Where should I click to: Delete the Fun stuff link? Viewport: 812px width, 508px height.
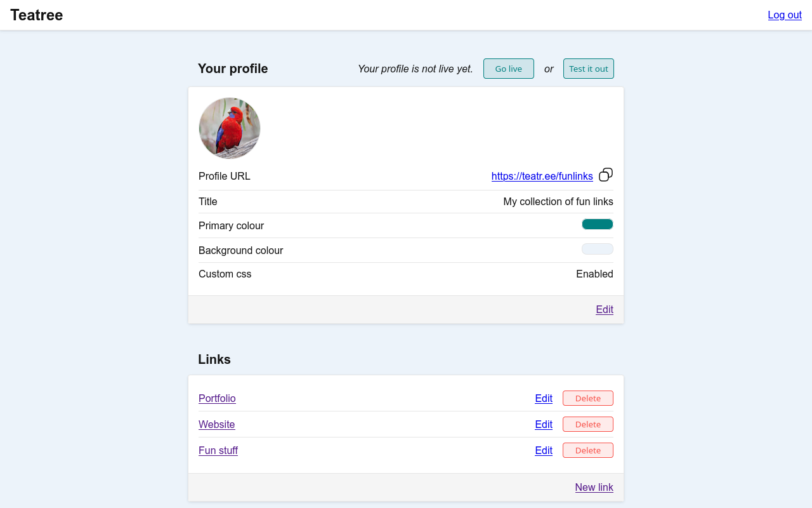[587, 450]
